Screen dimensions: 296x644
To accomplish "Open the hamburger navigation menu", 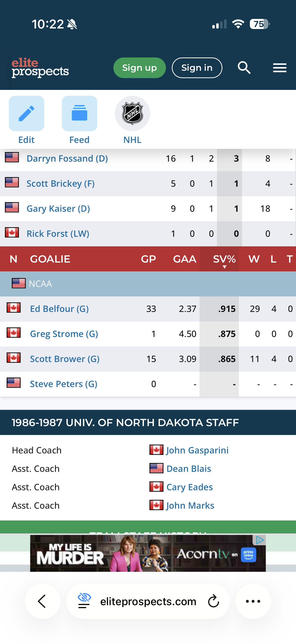I will point(280,68).
